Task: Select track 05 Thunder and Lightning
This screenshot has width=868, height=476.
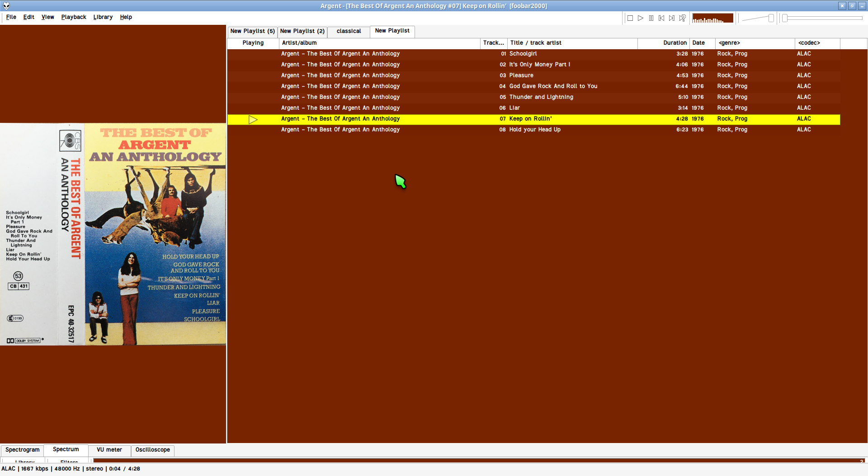Action: (533, 97)
